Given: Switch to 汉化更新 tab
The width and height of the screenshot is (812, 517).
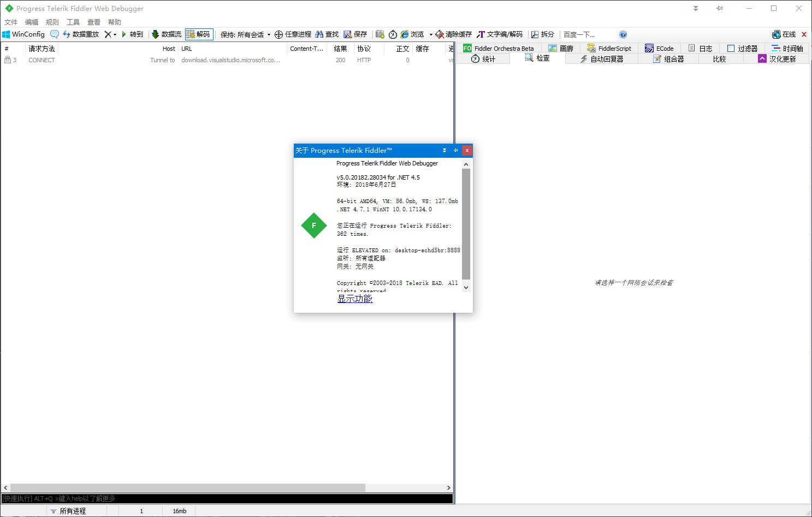Looking at the screenshot, I should (x=777, y=58).
